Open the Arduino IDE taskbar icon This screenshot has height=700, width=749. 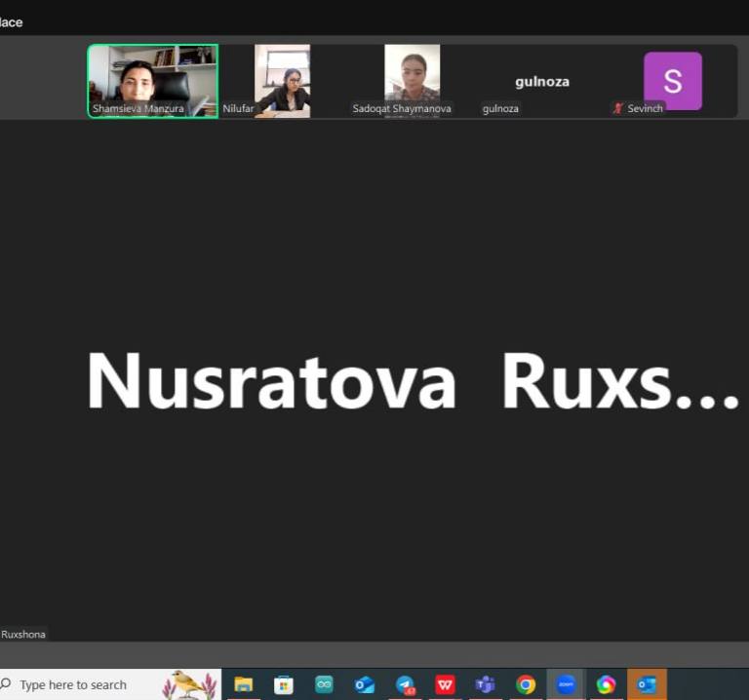(324, 684)
